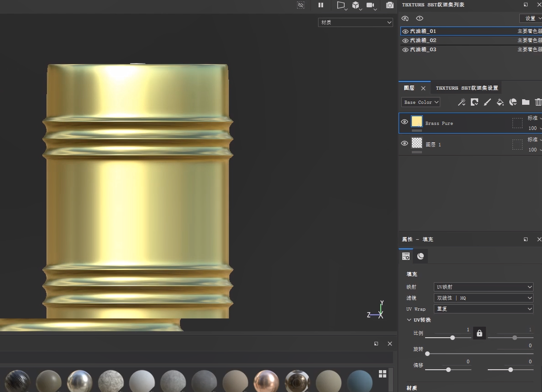The image size is (542, 392).
Task: Click the add effect magic wand icon
Action: point(462,102)
